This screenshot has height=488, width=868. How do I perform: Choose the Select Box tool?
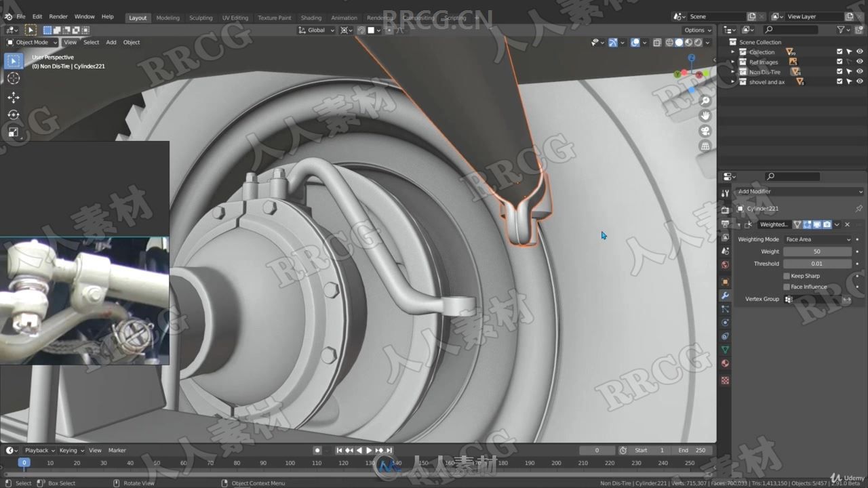pyautogui.click(x=14, y=61)
